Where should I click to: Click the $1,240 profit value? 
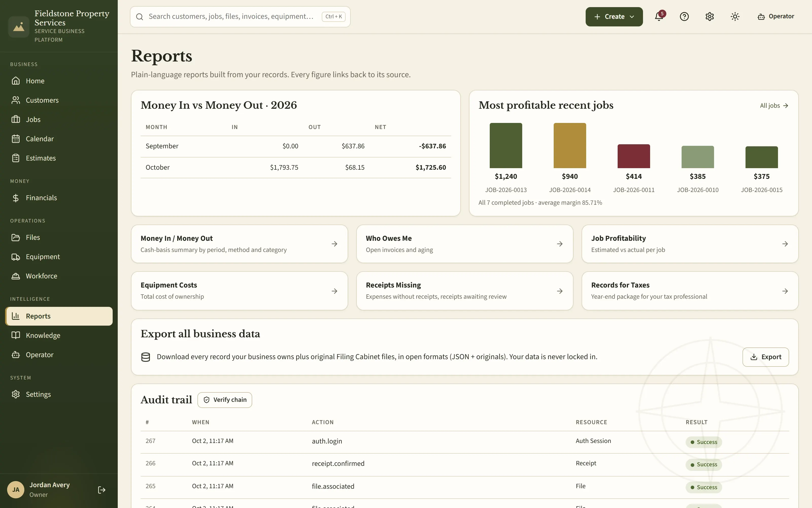[x=506, y=176]
